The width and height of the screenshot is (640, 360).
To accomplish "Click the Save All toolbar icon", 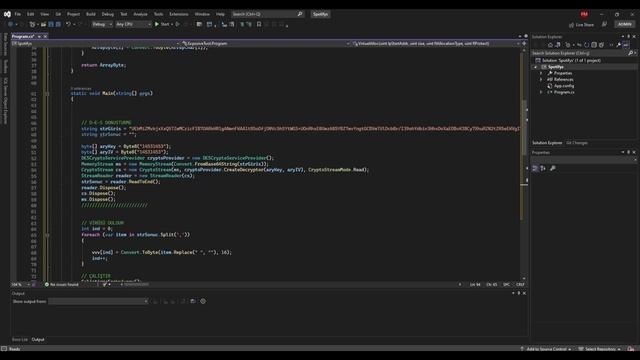I will [x=58, y=24].
